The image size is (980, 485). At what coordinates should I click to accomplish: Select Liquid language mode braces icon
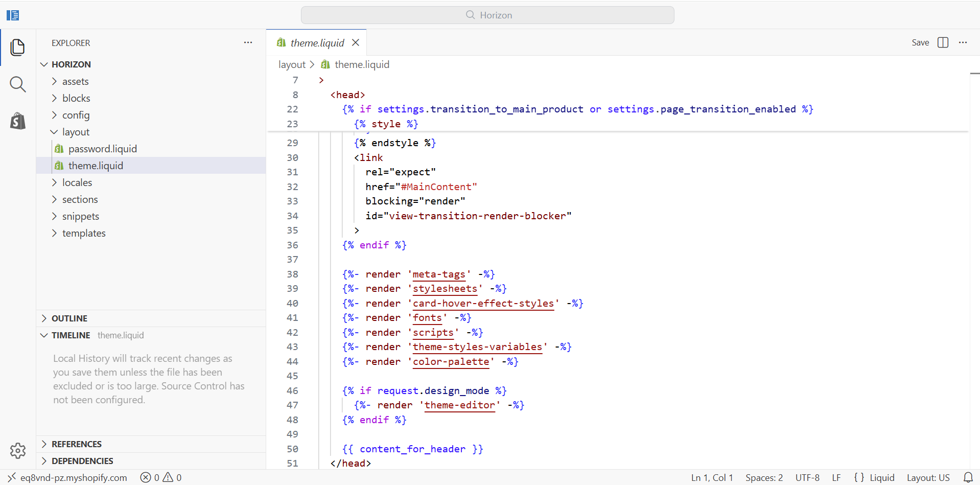point(859,477)
